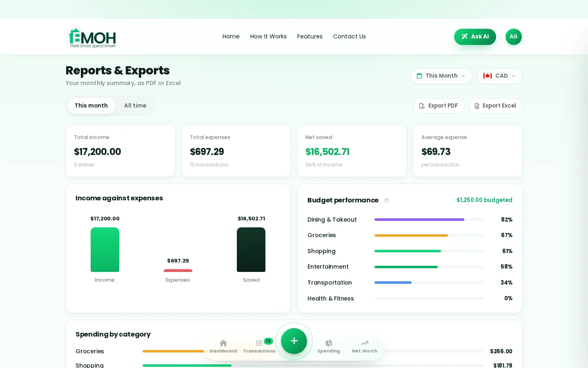This screenshot has width=588, height=368.
Task: Click the $266.00 Groceries spending amount
Action: pyautogui.click(x=501, y=351)
